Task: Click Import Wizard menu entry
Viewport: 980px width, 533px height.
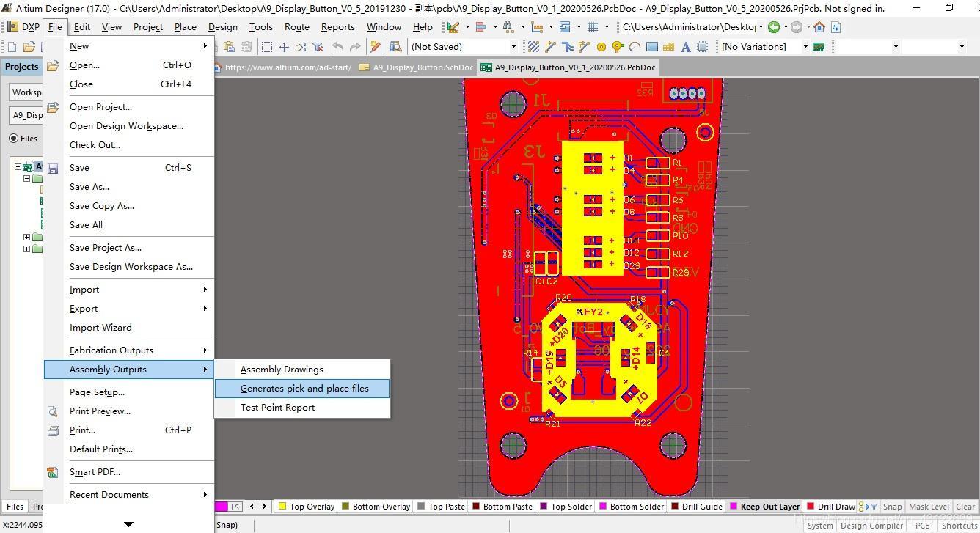Action: pyautogui.click(x=129, y=328)
